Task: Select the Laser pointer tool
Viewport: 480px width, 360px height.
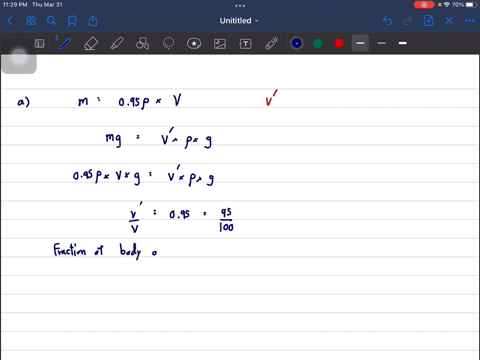Action: tap(272, 44)
